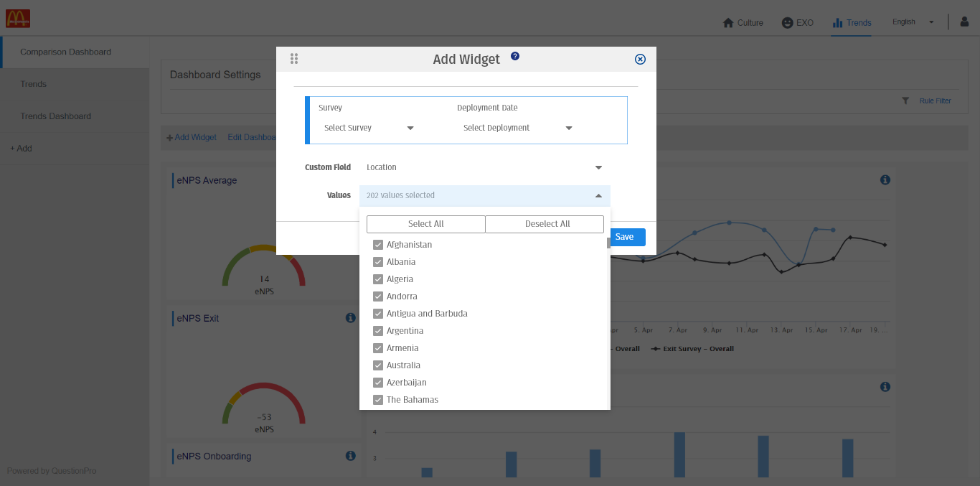Close the Add Widget dialog
This screenshot has width=980, height=486.
click(x=641, y=60)
